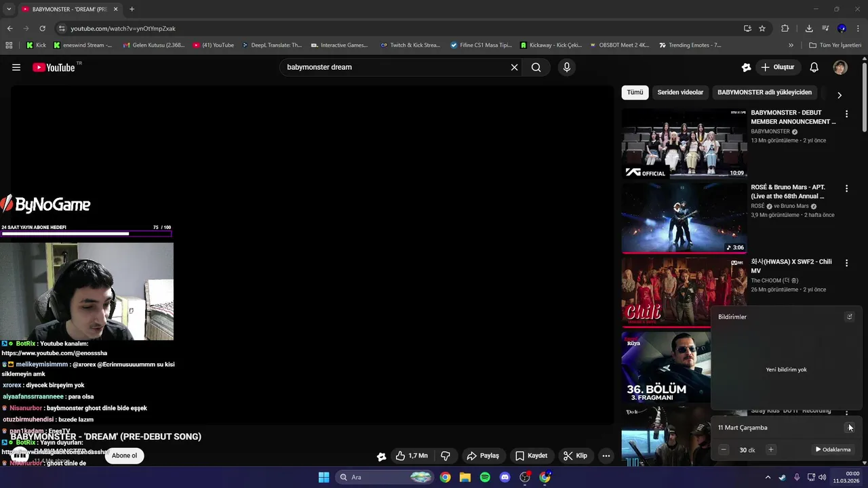Viewport: 868px width, 488px height.
Task: Select BABYMONSTER adlı yükleyiciden chip
Action: tap(764, 92)
